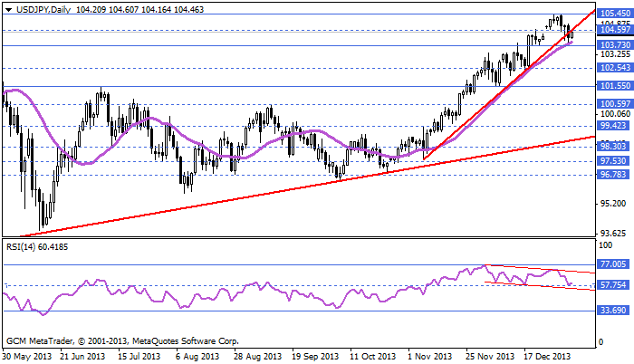The height and width of the screenshot is (364, 634).
Task: Click the RSI(14) 60.4185 indicator label
Action: tap(37, 246)
